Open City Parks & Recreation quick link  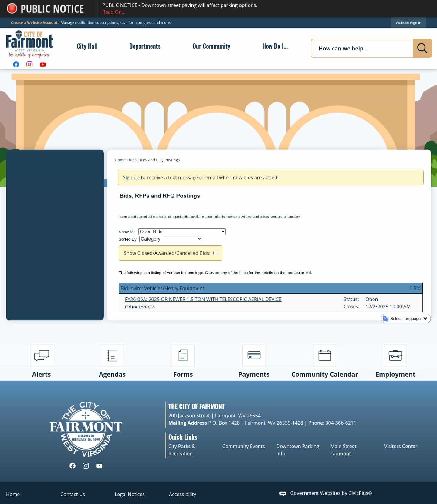pyautogui.click(x=182, y=450)
